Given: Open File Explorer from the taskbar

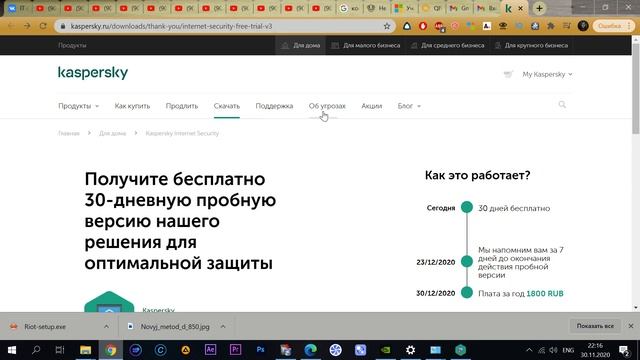Looking at the screenshot, I should pos(85,350).
